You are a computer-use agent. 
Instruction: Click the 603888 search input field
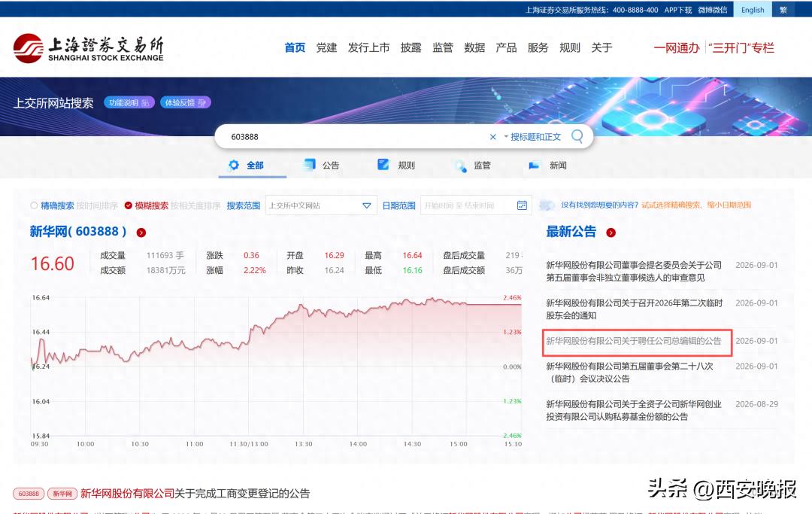(357, 137)
